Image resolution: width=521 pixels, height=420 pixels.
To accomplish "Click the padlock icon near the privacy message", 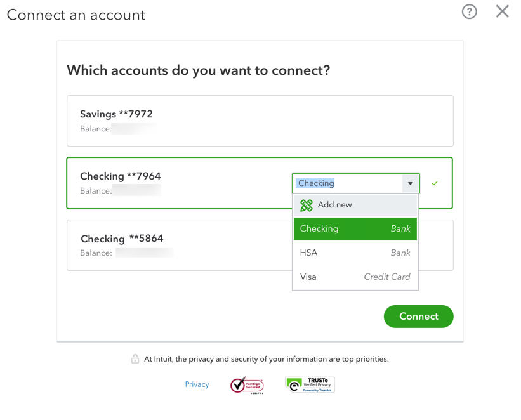I will click(x=135, y=358).
